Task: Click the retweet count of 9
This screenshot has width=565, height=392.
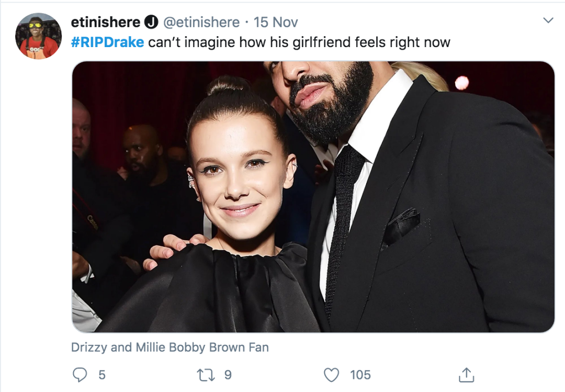Action: pyautogui.click(x=228, y=375)
